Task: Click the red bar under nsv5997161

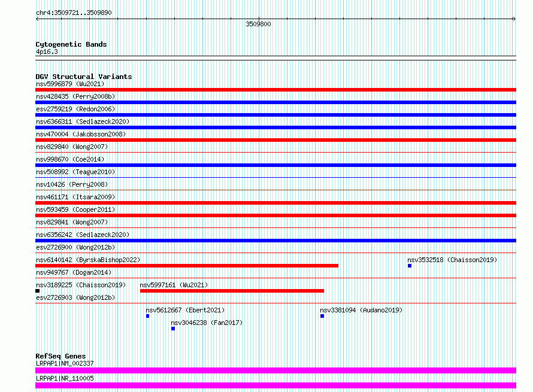Action: 232,291
